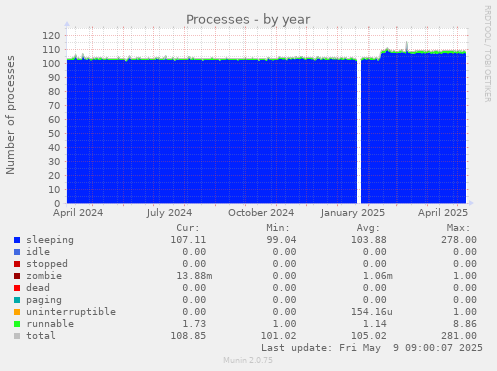This screenshot has width=497, height=371.
Task: Click the 'Max:' column header
Action: pos(458,228)
